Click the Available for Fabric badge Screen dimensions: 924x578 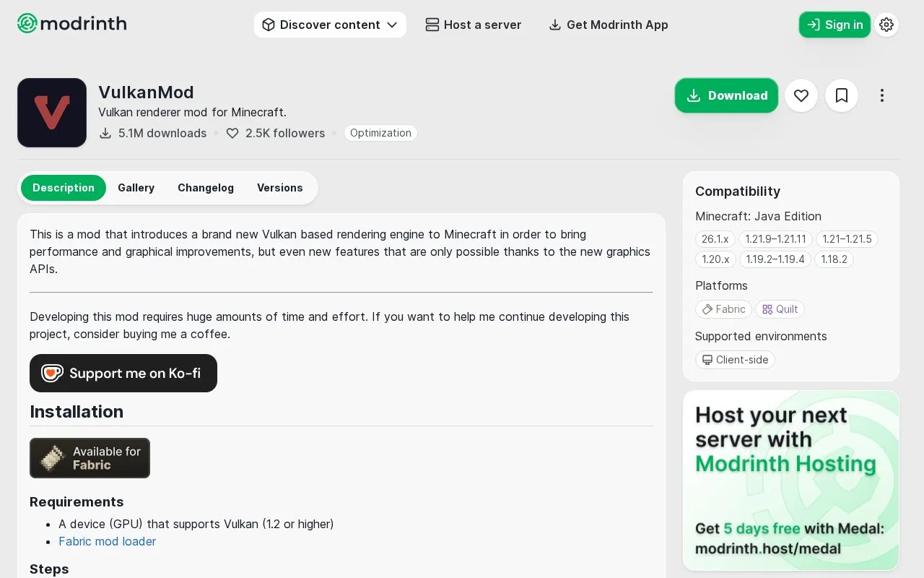pos(90,458)
